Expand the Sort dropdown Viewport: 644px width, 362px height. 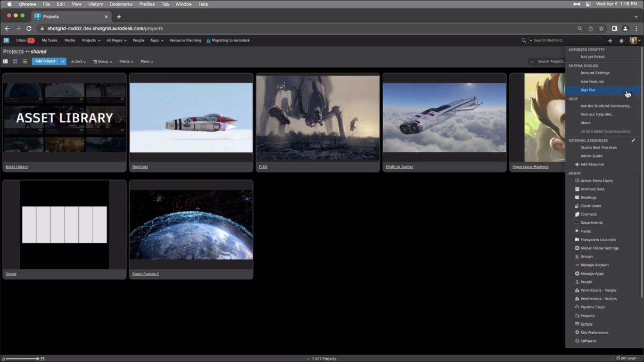[78, 61]
